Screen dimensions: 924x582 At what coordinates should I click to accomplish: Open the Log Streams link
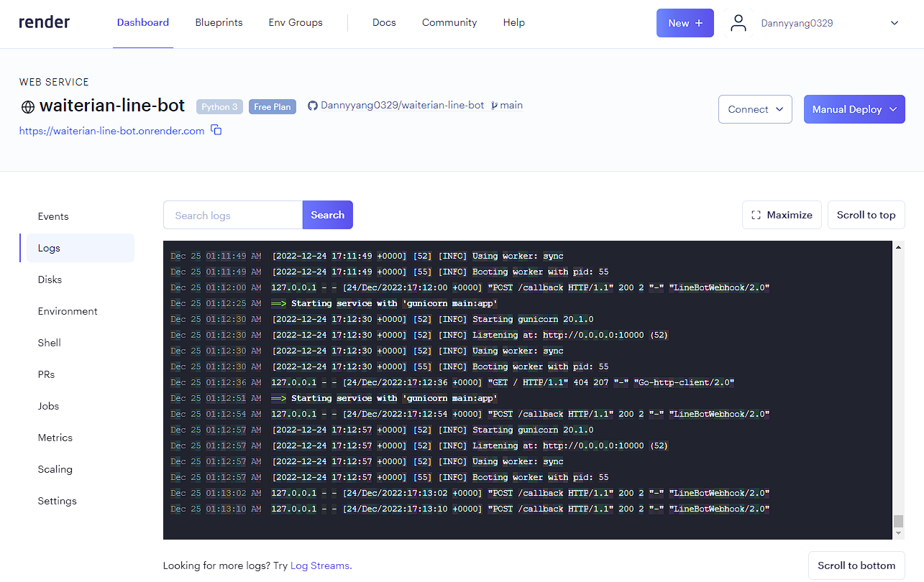[x=321, y=565]
